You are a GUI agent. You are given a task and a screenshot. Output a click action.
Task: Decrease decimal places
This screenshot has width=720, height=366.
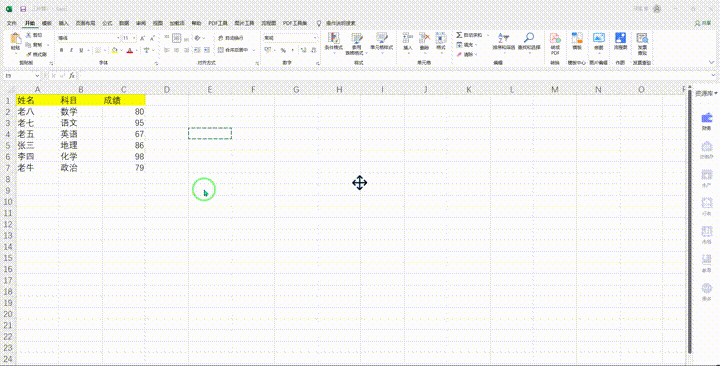(x=314, y=50)
